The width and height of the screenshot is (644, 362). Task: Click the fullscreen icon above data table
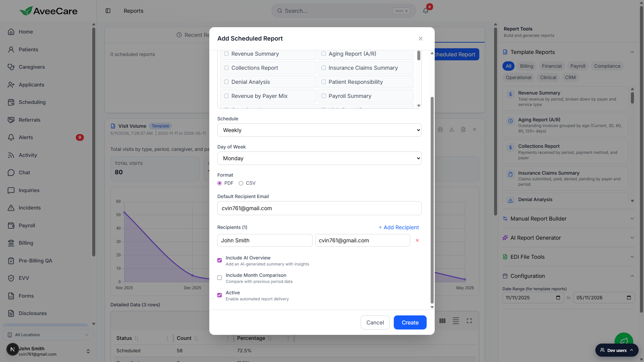pos(469,321)
